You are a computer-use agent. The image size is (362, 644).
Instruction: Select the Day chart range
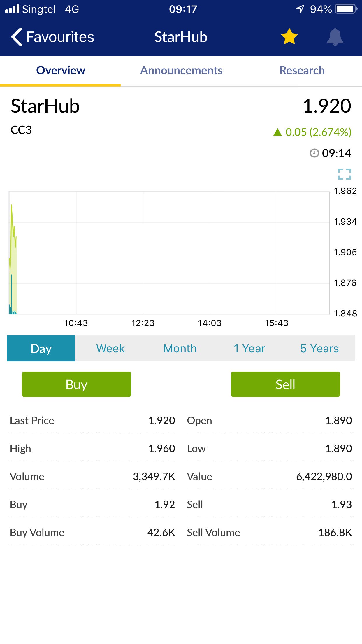click(41, 348)
